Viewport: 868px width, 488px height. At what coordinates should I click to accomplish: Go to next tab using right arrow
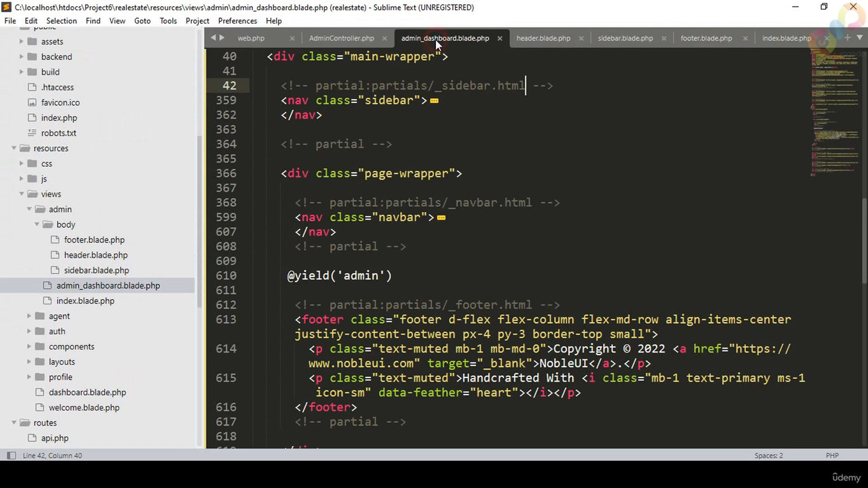[x=222, y=38]
